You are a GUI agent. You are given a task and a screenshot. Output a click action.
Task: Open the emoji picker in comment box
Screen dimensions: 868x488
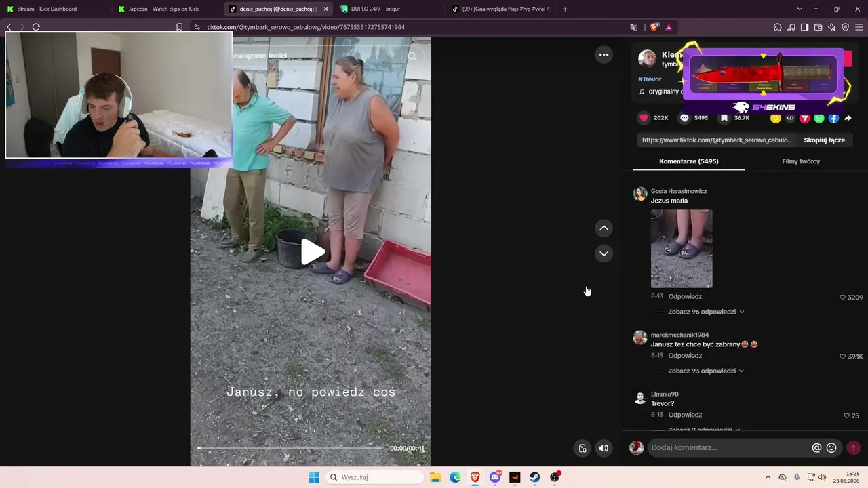(831, 448)
